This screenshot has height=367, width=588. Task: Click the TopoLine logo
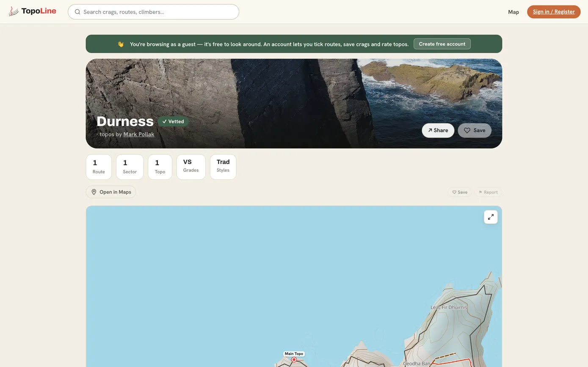point(32,11)
